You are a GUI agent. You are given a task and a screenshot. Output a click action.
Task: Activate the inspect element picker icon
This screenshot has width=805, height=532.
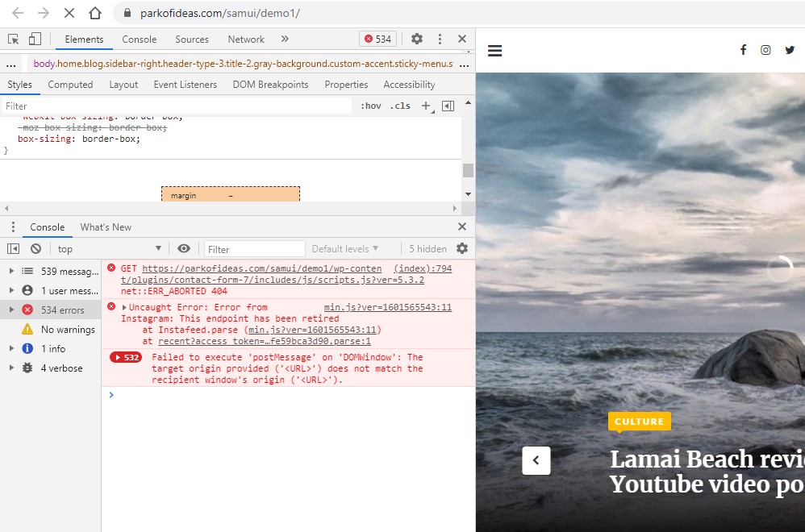point(14,39)
